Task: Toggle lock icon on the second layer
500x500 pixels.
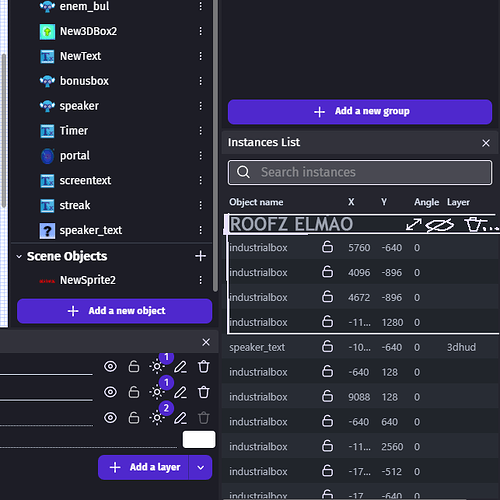Action: click(134, 392)
